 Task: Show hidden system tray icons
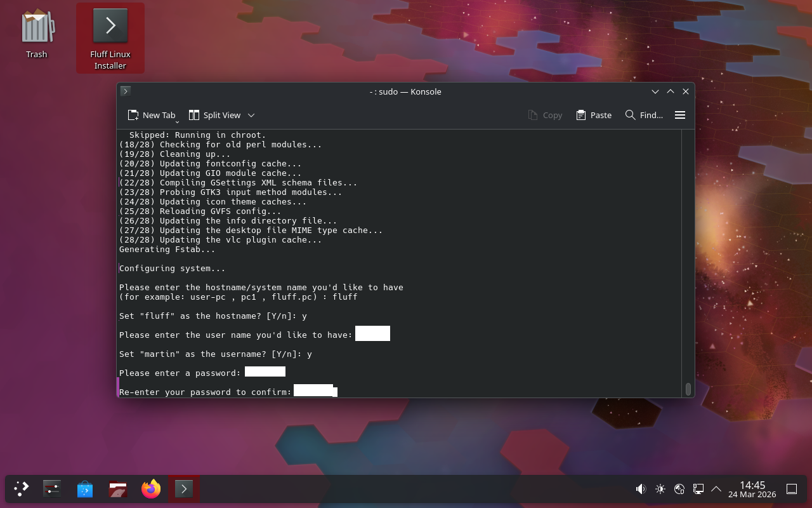pyautogui.click(x=716, y=488)
